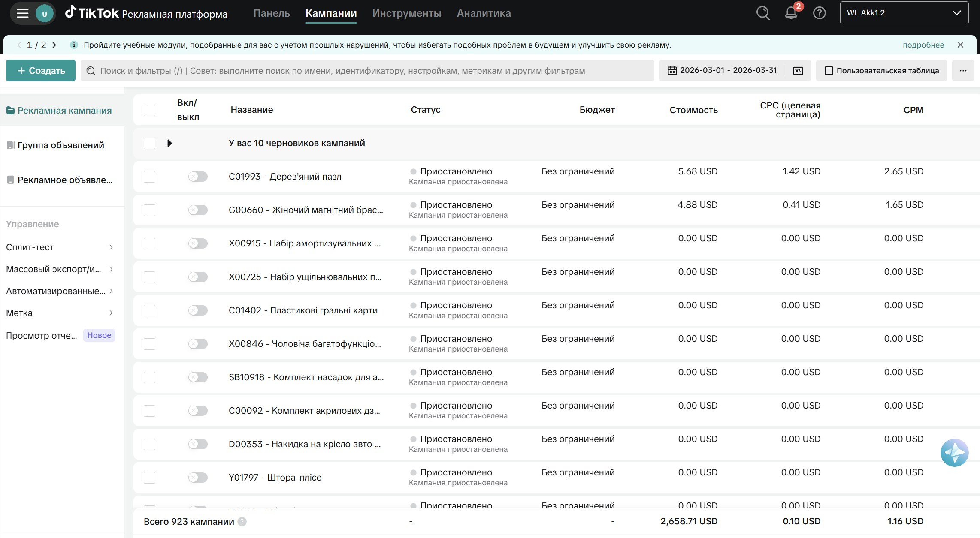980x538 pixels.
Task: Open the WL Akk1.2 account dropdown
Action: coord(904,13)
